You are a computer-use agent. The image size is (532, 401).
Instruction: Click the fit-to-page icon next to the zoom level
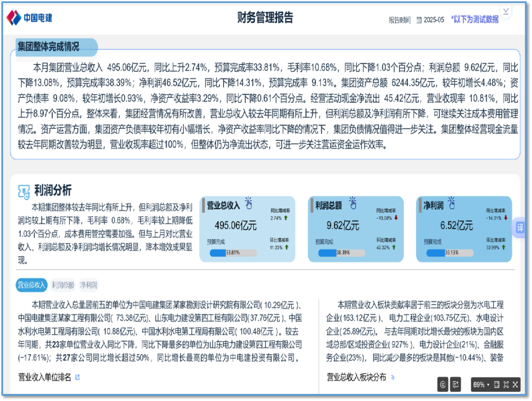(497, 385)
